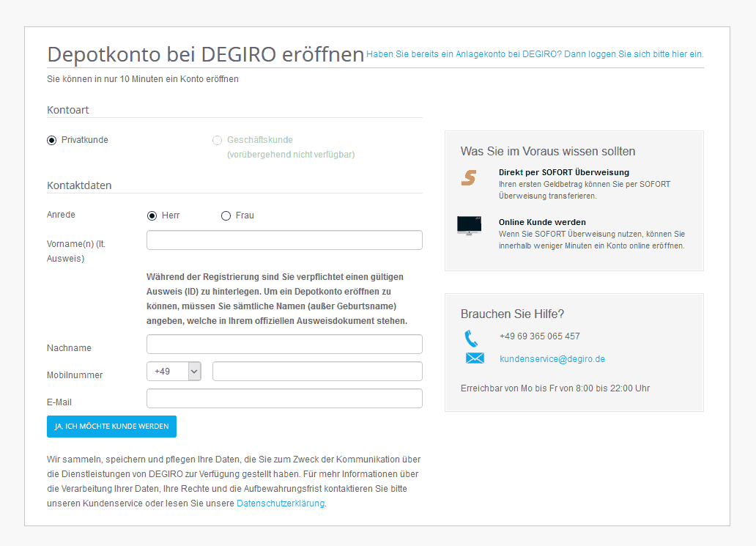Click the phone number +49 69 365 065 457
756x546 pixels.
tap(539, 336)
